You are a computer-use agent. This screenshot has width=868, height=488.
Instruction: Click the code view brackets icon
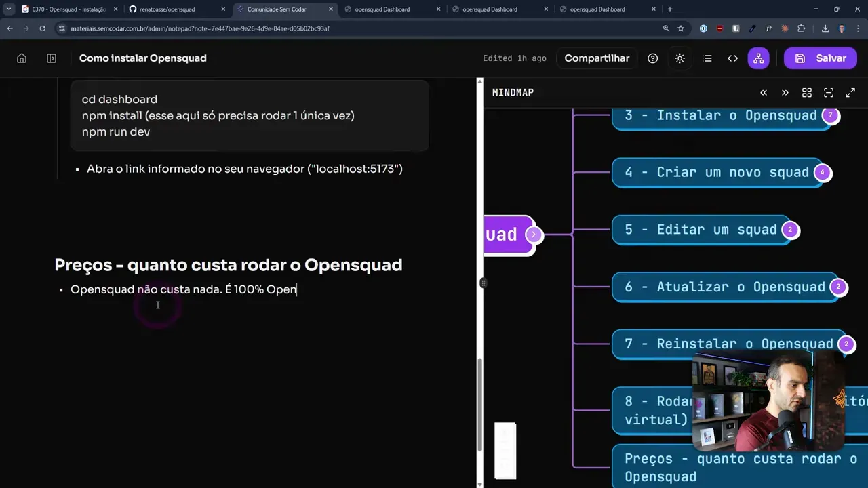[732, 58]
